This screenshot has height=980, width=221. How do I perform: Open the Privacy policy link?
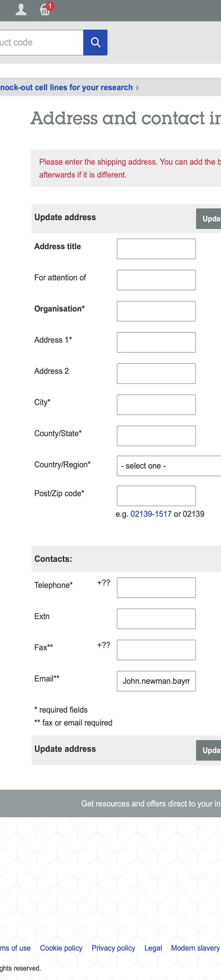tap(113, 948)
